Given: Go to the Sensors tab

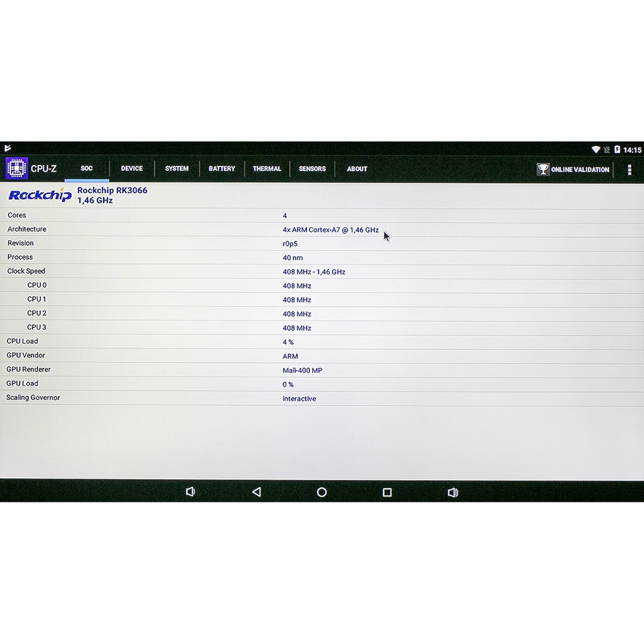Looking at the screenshot, I should coord(312,169).
